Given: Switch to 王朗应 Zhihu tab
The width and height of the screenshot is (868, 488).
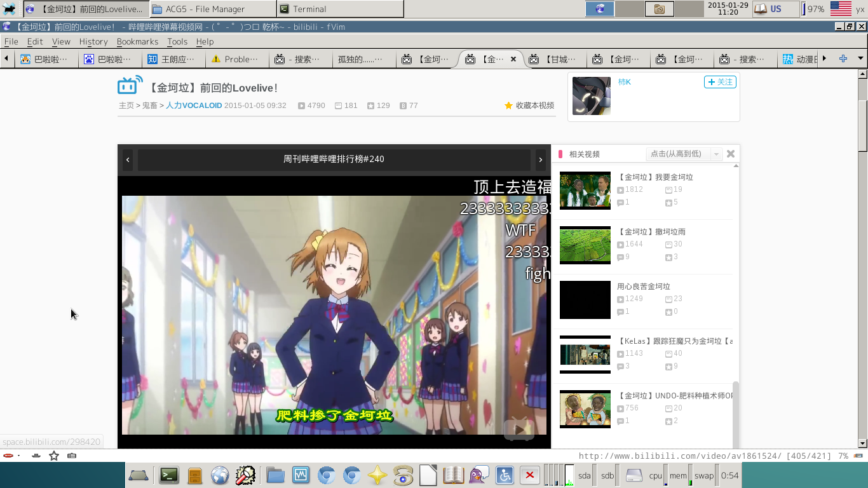Looking at the screenshot, I should point(173,59).
